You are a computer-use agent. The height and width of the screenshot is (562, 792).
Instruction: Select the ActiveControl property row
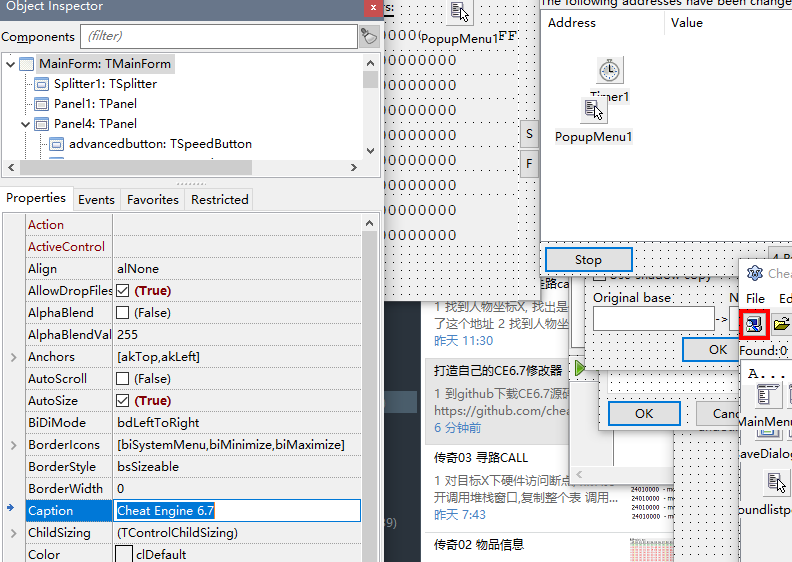click(194, 246)
